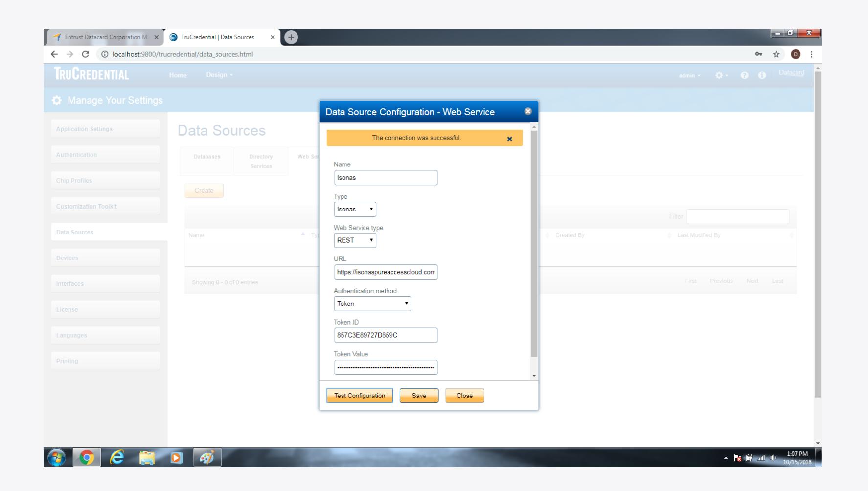
Task: Click the Datacard logo link
Action: (x=791, y=73)
